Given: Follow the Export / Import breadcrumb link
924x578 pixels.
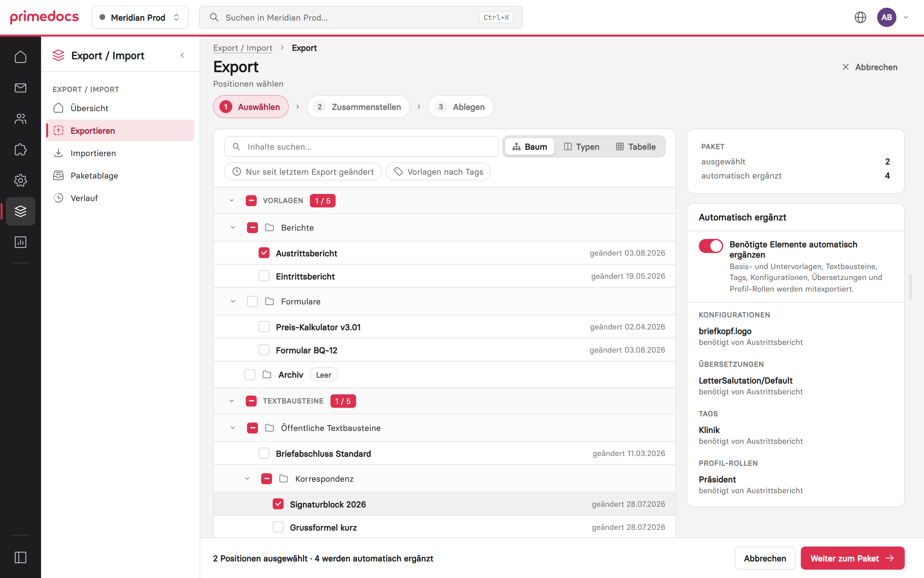Looking at the screenshot, I should pyautogui.click(x=243, y=48).
